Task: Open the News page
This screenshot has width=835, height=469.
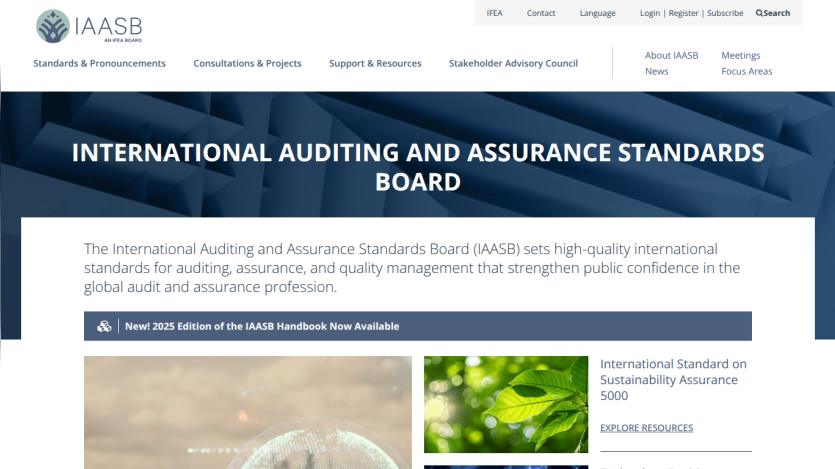Action: [656, 71]
